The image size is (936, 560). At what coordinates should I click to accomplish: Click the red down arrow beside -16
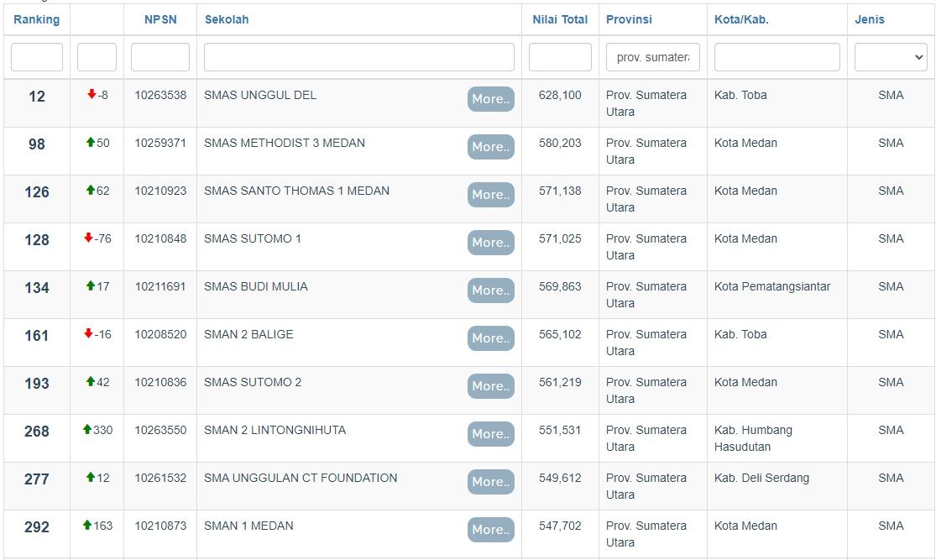coord(88,333)
